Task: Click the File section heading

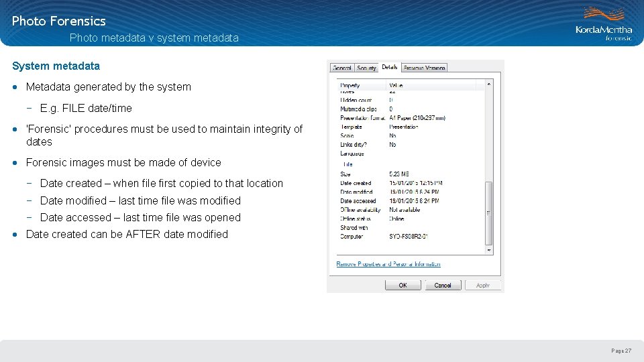Action: tap(348, 164)
